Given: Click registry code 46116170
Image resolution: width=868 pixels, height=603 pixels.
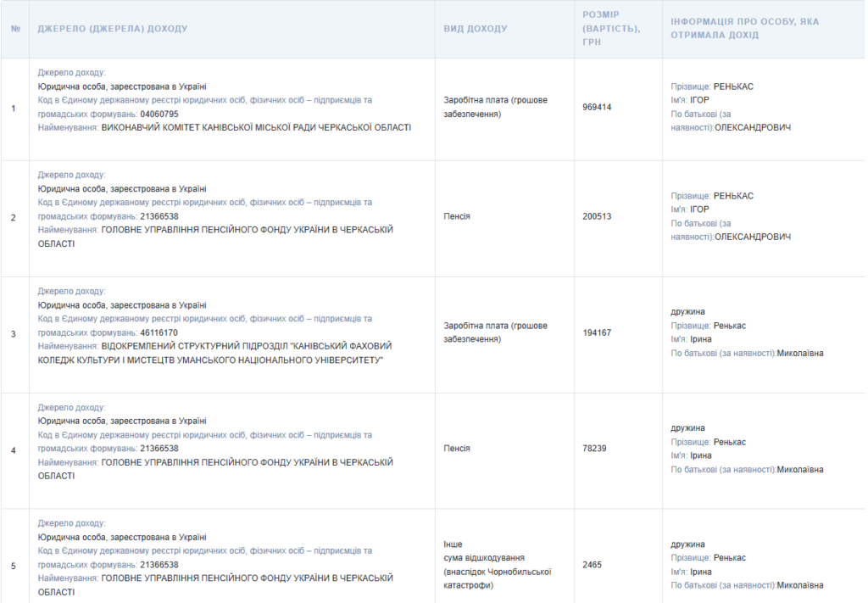Looking at the screenshot, I should click(159, 333).
